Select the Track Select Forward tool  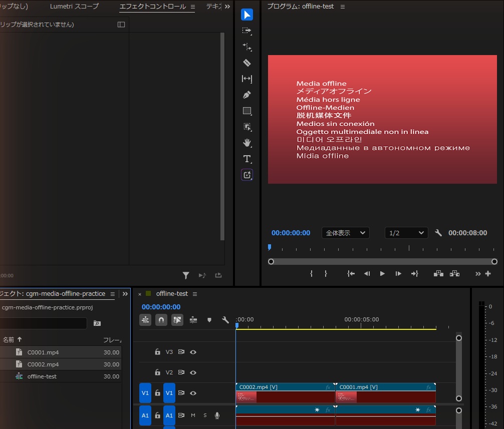pos(247,31)
